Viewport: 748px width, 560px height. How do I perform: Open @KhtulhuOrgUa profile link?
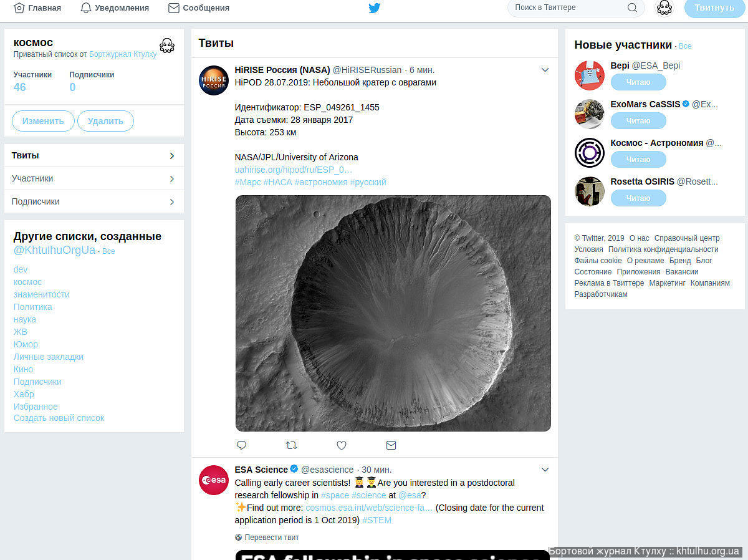pos(55,250)
